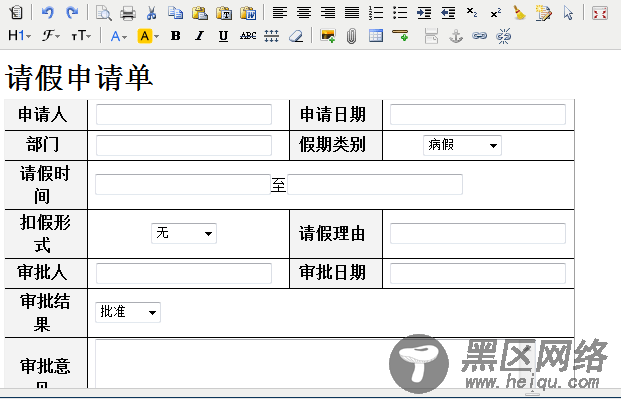Click the 请假时间 end field after 至
This screenshot has width=621, height=399.
click(x=375, y=184)
